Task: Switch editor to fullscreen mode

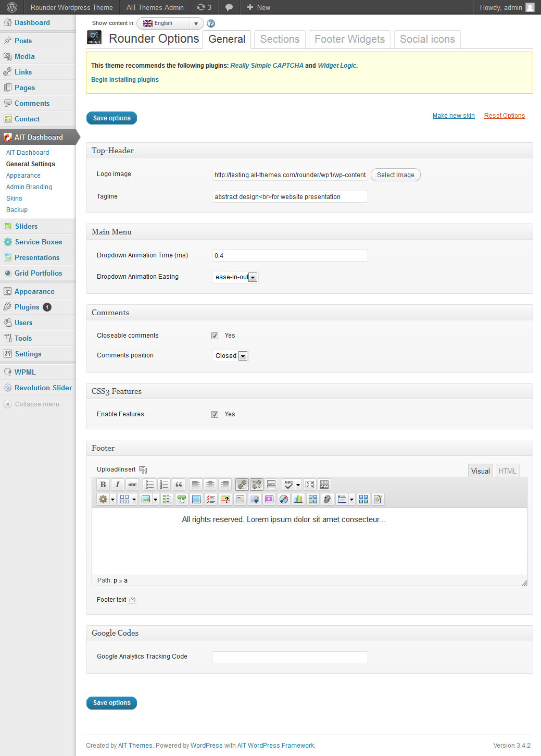Action: (x=310, y=485)
